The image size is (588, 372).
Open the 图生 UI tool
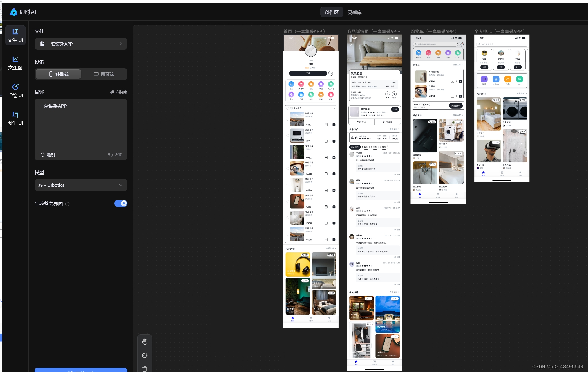15,118
